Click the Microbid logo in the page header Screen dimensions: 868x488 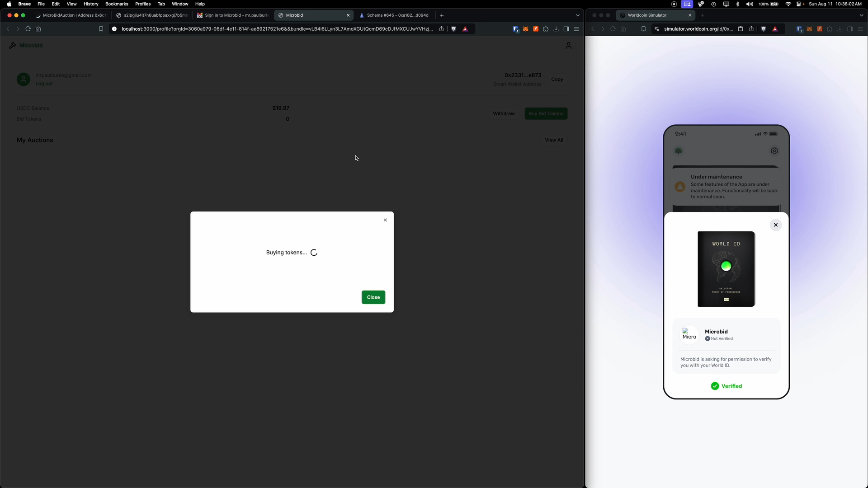click(x=26, y=45)
